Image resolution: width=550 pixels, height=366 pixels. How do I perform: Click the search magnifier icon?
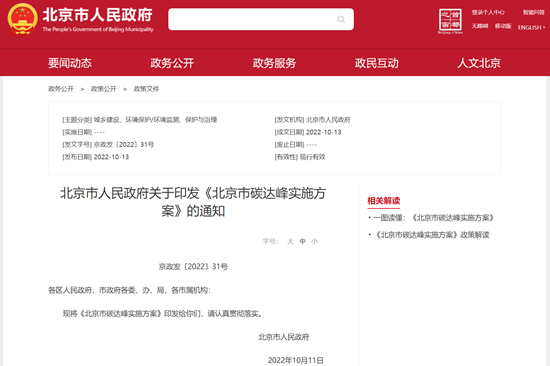pos(341,19)
